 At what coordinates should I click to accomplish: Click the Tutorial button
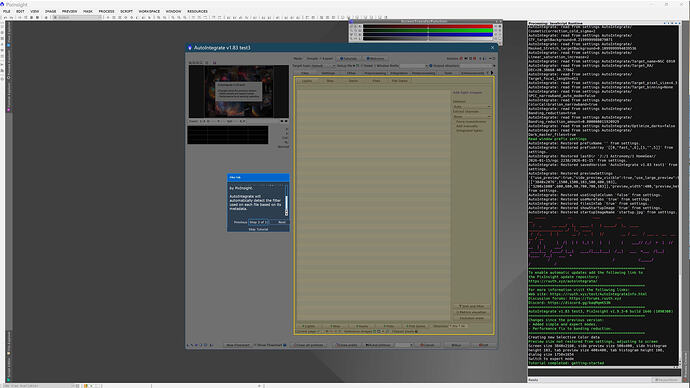[x=349, y=58]
